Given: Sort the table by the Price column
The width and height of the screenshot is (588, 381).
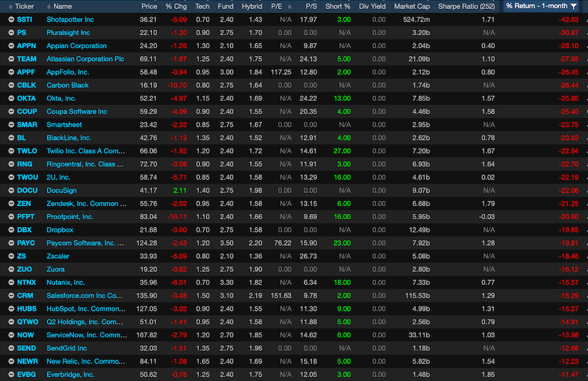Looking at the screenshot, I should point(149,7).
